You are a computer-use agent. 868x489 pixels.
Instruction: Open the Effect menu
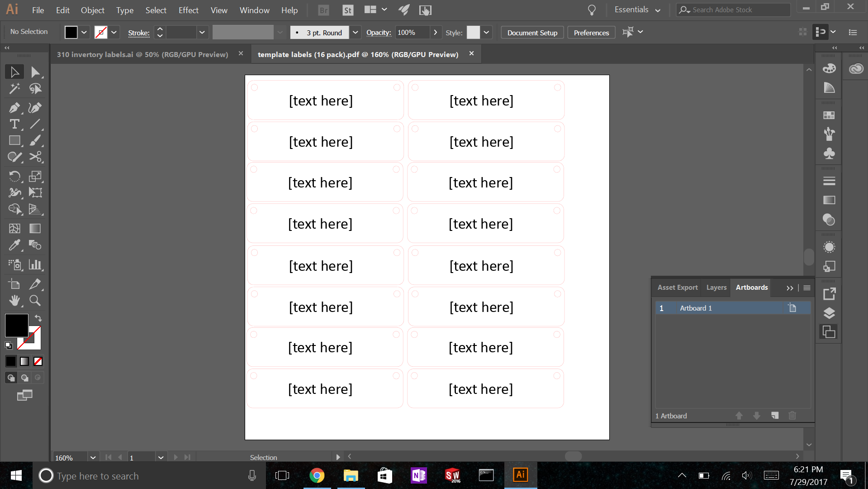tap(188, 10)
